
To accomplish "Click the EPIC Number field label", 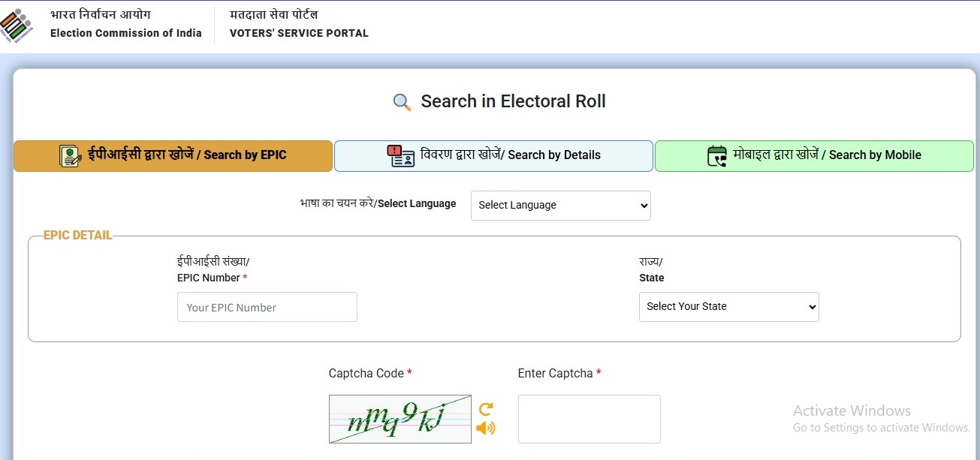I will click(x=209, y=278).
